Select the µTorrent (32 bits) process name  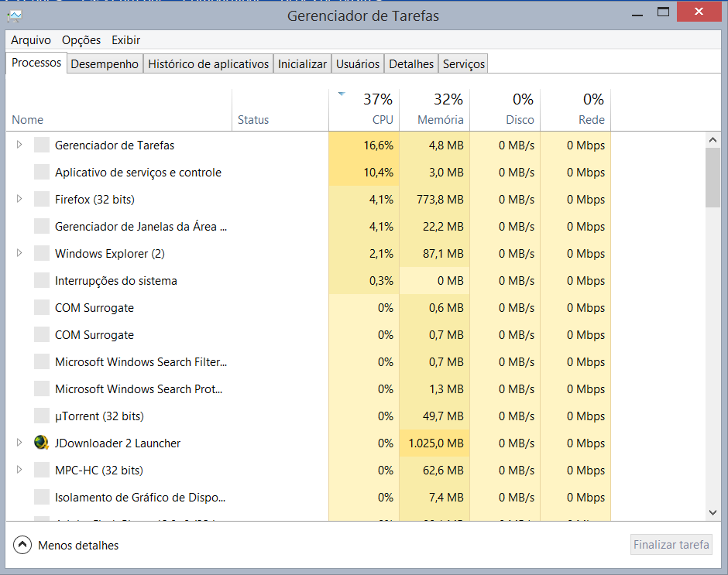pyautogui.click(x=99, y=416)
